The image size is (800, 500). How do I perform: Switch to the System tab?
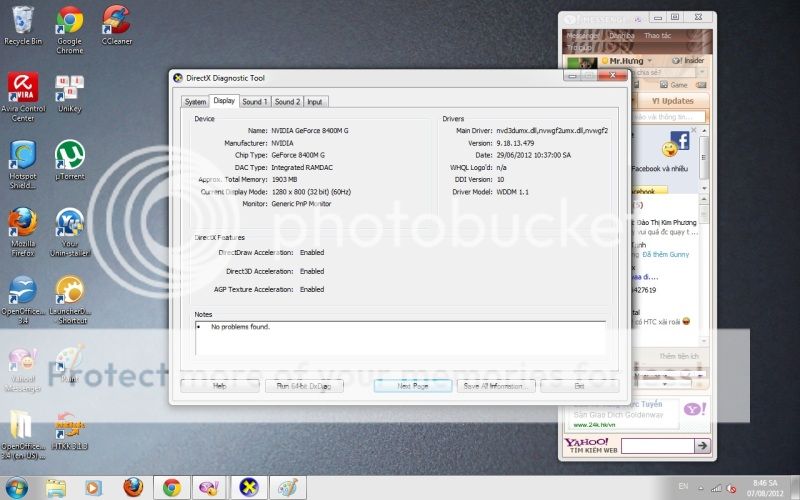pyautogui.click(x=195, y=102)
